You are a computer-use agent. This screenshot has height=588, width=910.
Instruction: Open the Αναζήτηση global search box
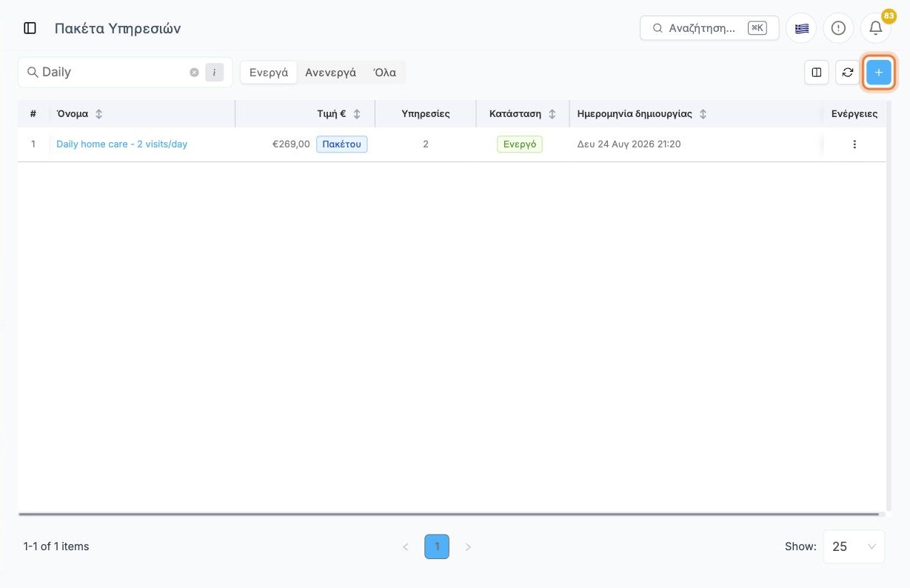pos(709,28)
